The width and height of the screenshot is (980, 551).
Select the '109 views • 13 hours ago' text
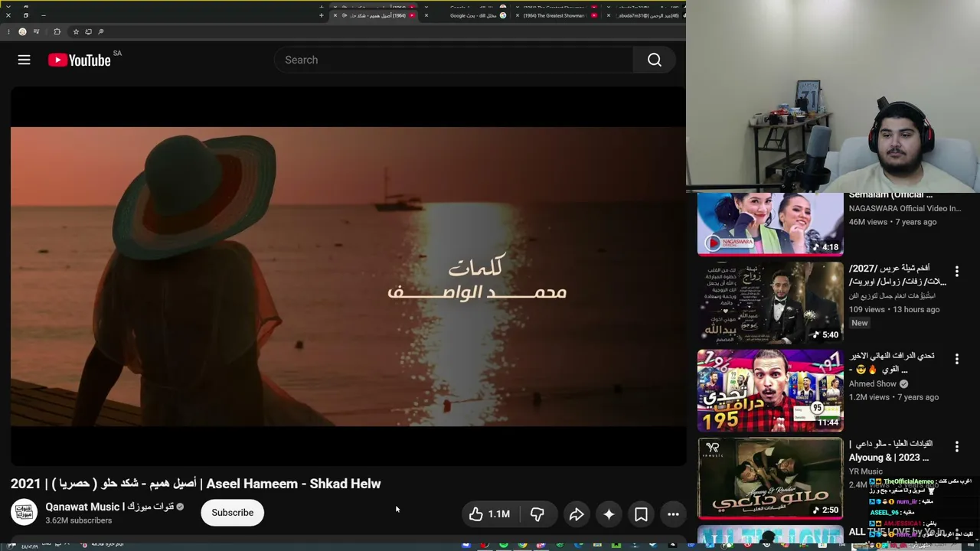click(893, 309)
